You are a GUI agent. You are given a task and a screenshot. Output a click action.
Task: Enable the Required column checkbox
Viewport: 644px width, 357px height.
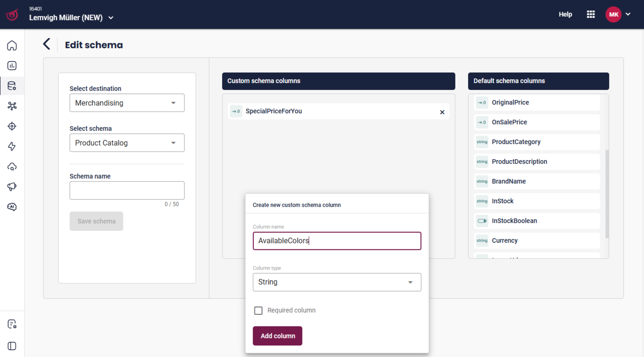tap(258, 311)
